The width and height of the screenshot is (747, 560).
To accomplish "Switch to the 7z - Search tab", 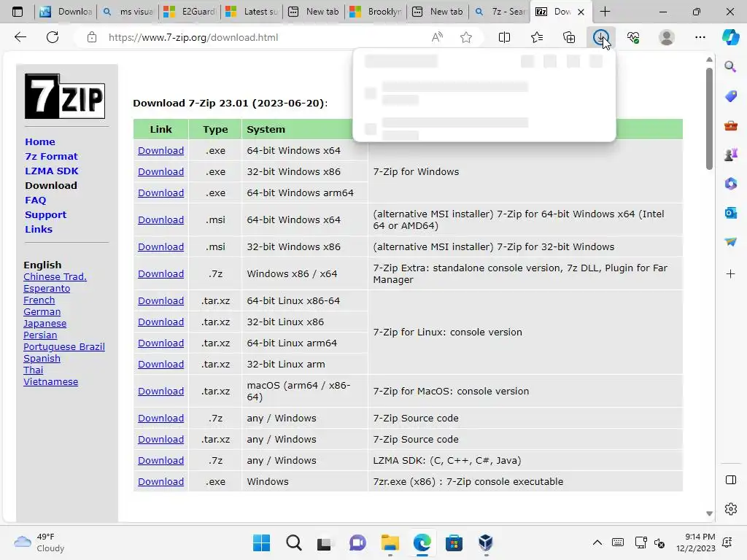I will click(x=500, y=12).
